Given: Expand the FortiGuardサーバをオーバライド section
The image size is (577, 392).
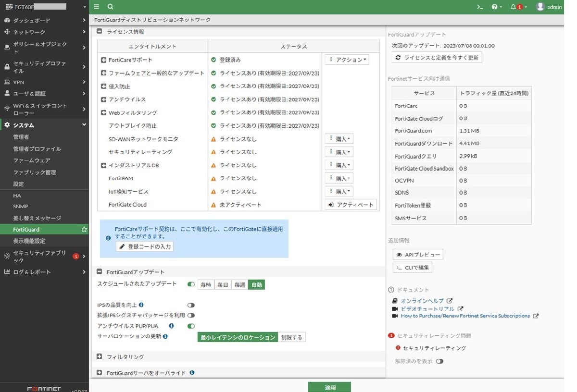Looking at the screenshot, I should coord(100,373).
